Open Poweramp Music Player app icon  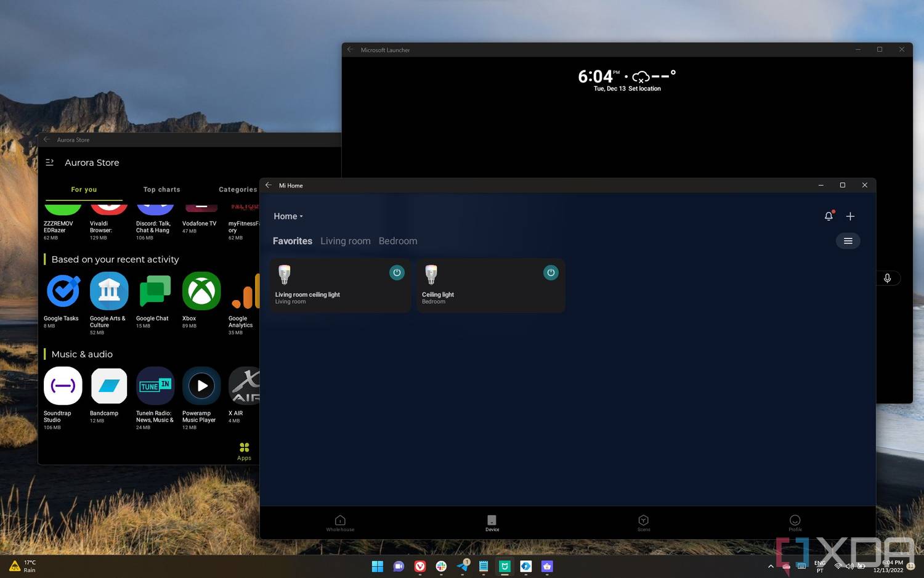point(201,386)
